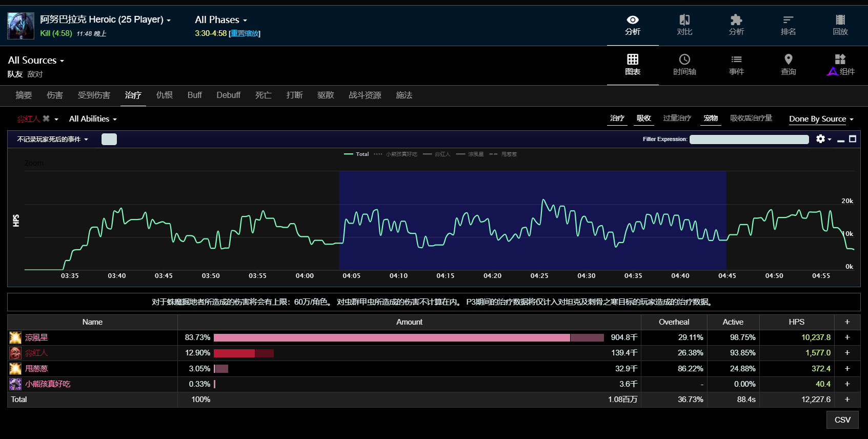Remove the player filter with the X icon
The width and height of the screenshot is (868, 439).
[46, 118]
